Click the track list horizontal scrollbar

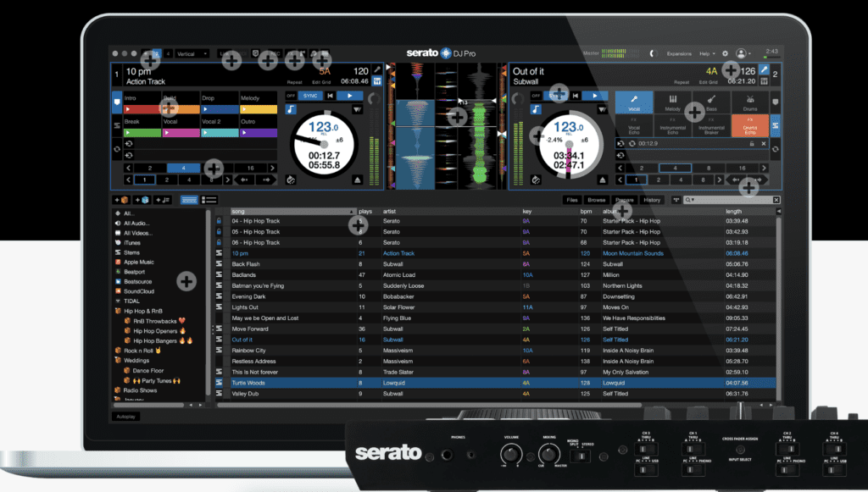(429, 406)
